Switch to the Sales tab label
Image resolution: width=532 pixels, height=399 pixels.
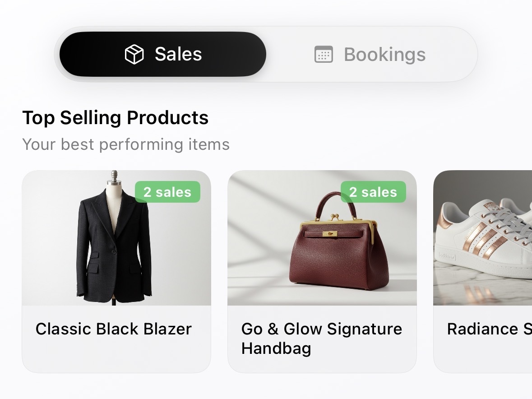click(178, 54)
